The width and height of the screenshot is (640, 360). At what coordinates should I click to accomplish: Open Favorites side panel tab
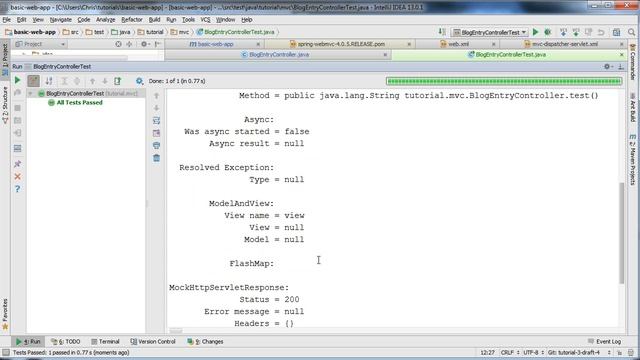pos(5,314)
